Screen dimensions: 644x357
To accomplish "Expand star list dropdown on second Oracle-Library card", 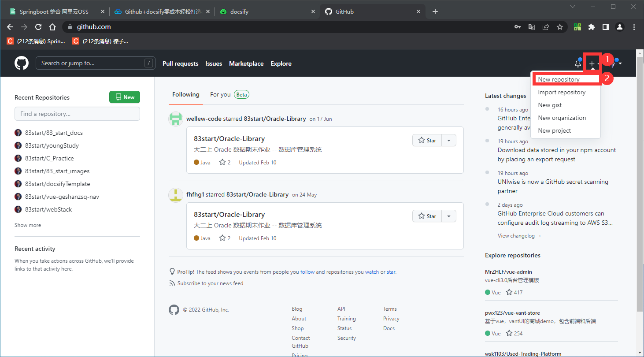I will [449, 216].
